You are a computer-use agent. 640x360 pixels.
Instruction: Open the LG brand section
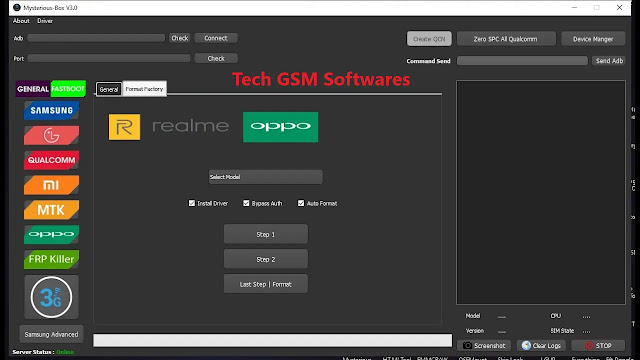[51, 135]
